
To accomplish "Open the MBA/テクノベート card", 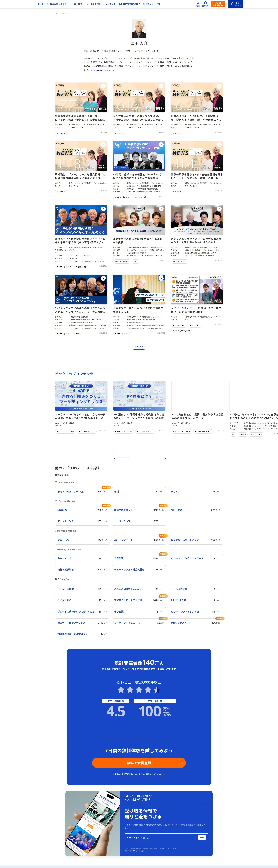I will click(x=196, y=623).
